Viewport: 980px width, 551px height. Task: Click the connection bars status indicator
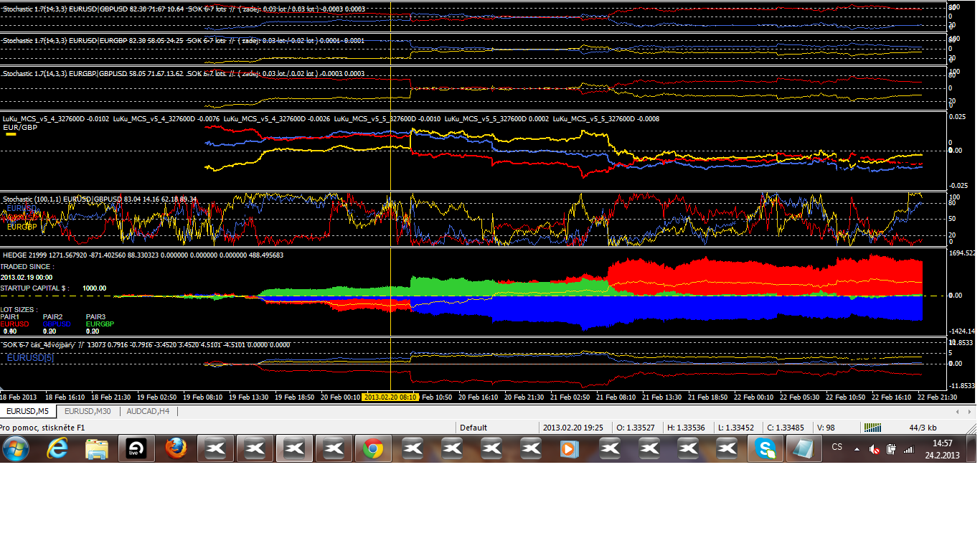pos(872,427)
